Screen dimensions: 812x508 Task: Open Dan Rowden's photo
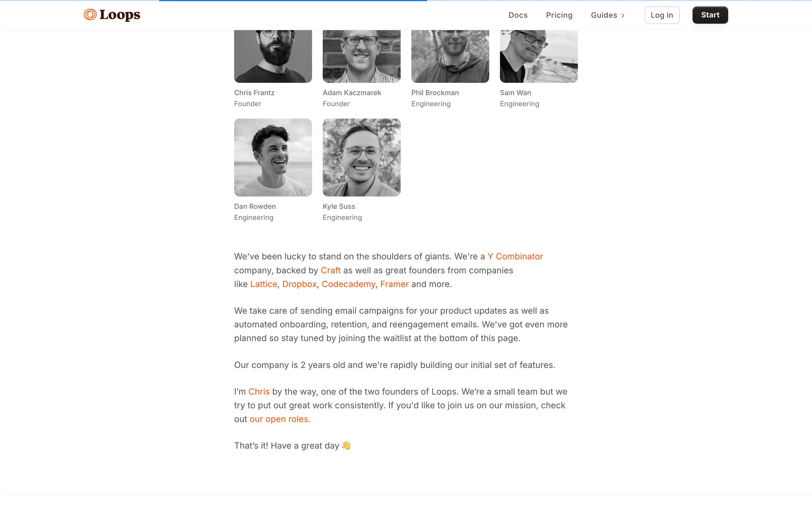[x=273, y=157]
